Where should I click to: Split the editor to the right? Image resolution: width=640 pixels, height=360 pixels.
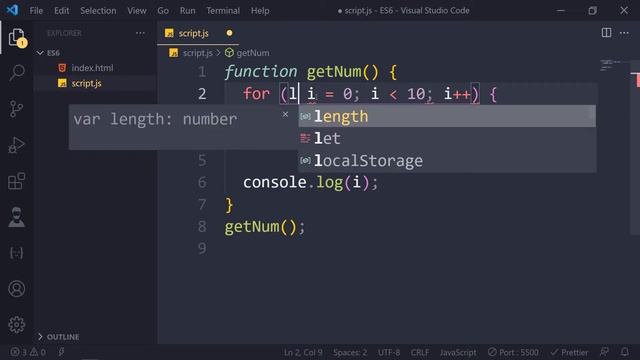606,33
